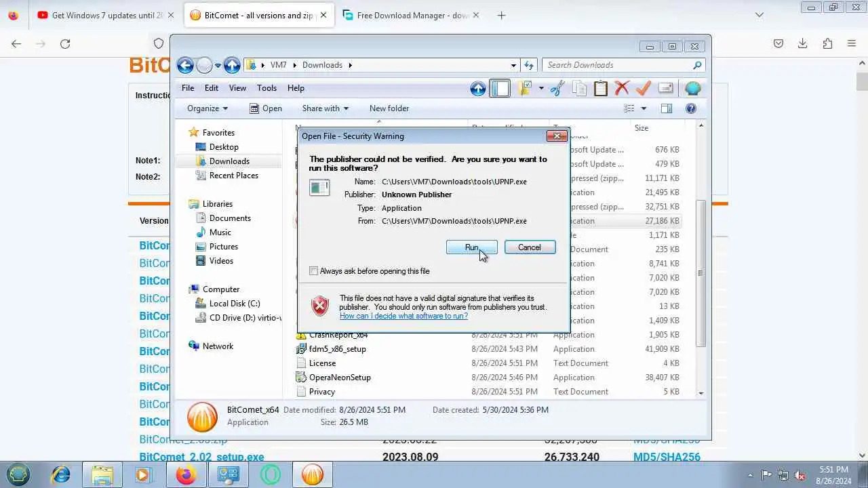Click the Paste clipboard icon
868x488 pixels.
click(x=601, y=89)
